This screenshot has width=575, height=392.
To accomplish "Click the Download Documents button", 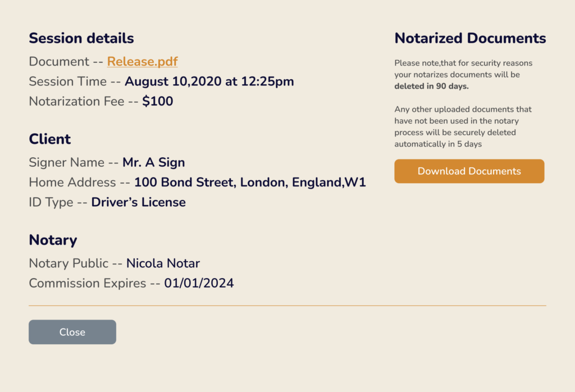I will (x=469, y=171).
